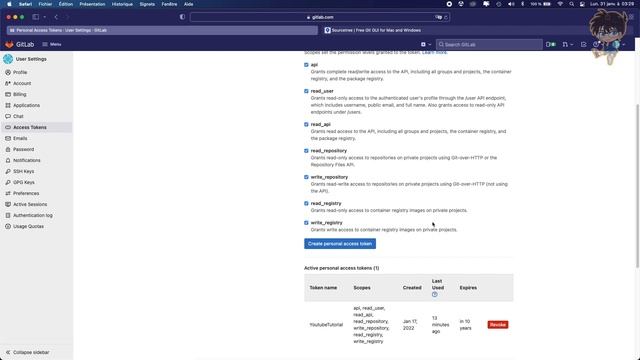Screen dimensions: 640x360
Task: Click the Access Tokens sidebar icon
Action: point(8,127)
